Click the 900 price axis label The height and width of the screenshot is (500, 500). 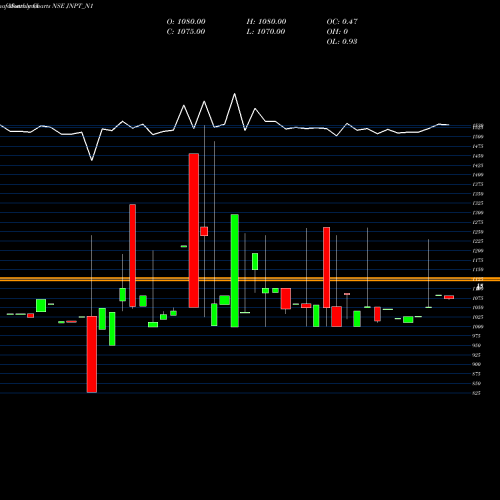point(476,364)
